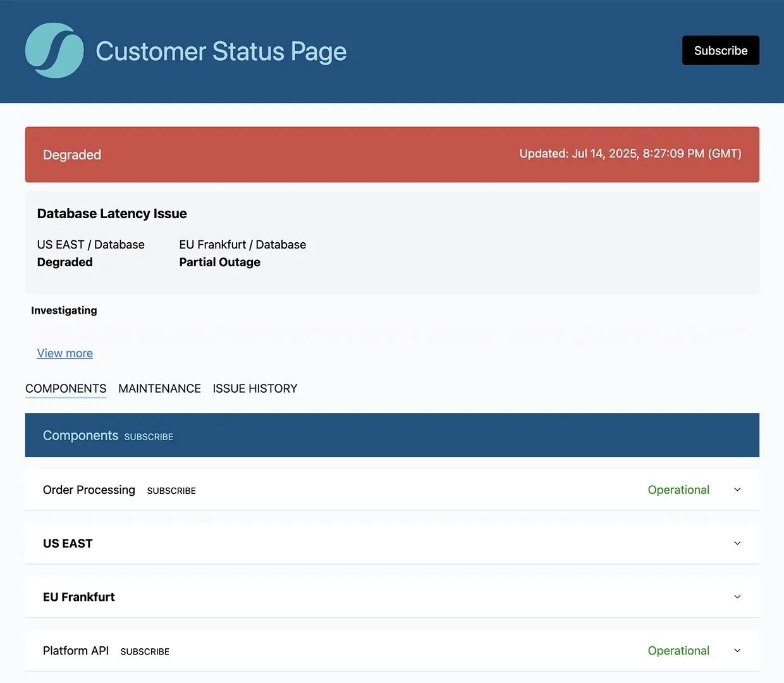Open the ISSUE HISTORY tab
Image resolution: width=784 pixels, height=683 pixels.
(x=255, y=388)
